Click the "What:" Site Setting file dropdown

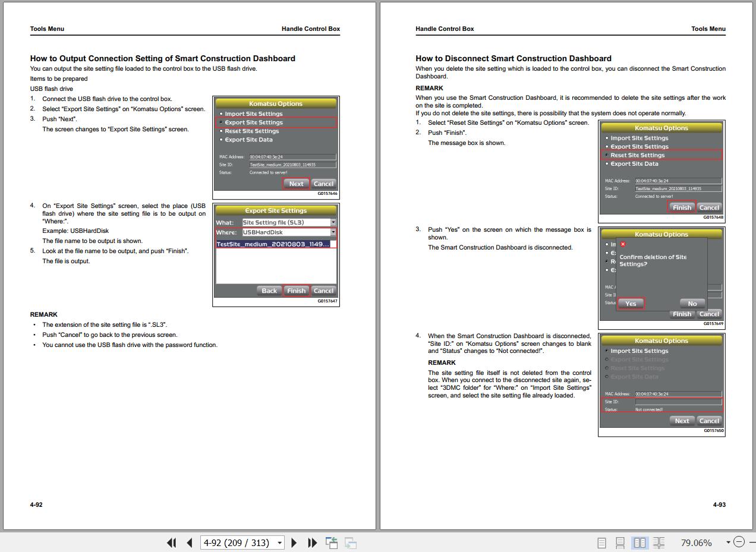coord(289,222)
